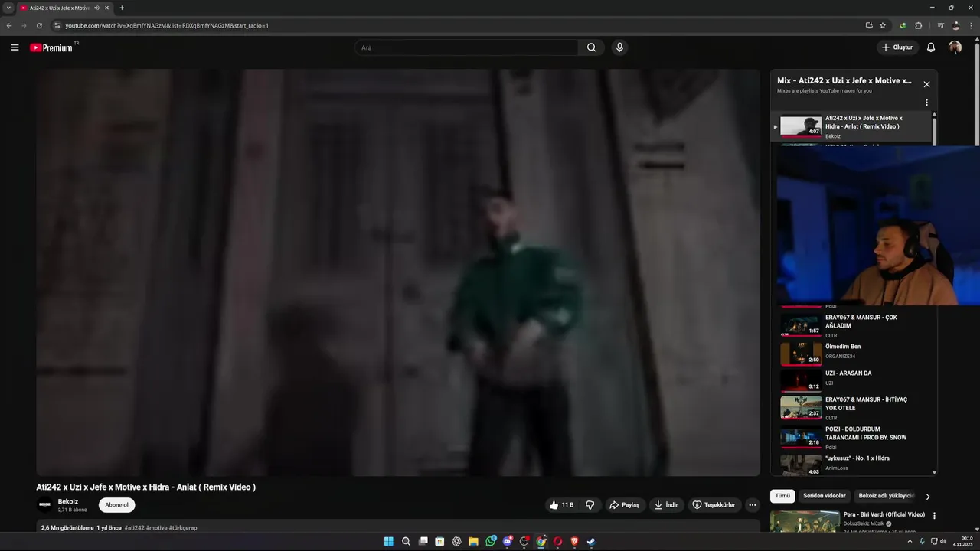980x551 pixels.
Task: Open YouTube account avatar menu
Action: click(955, 47)
